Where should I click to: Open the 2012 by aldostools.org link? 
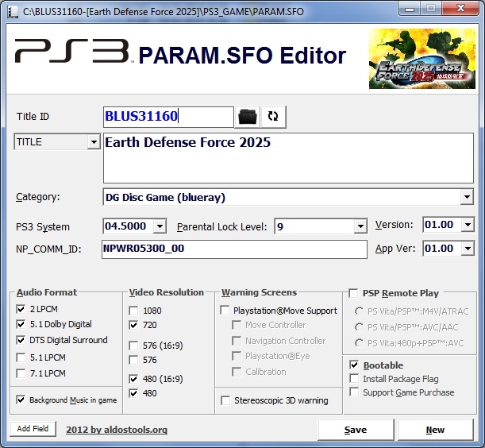(x=117, y=430)
